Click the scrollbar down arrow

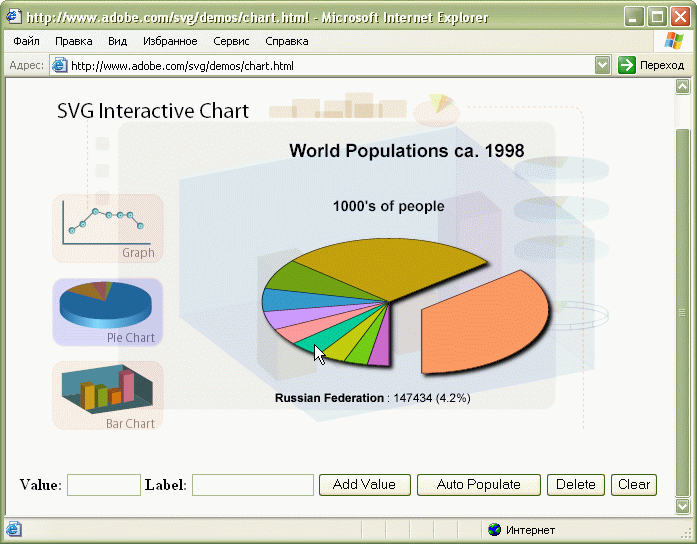pyautogui.click(x=682, y=506)
